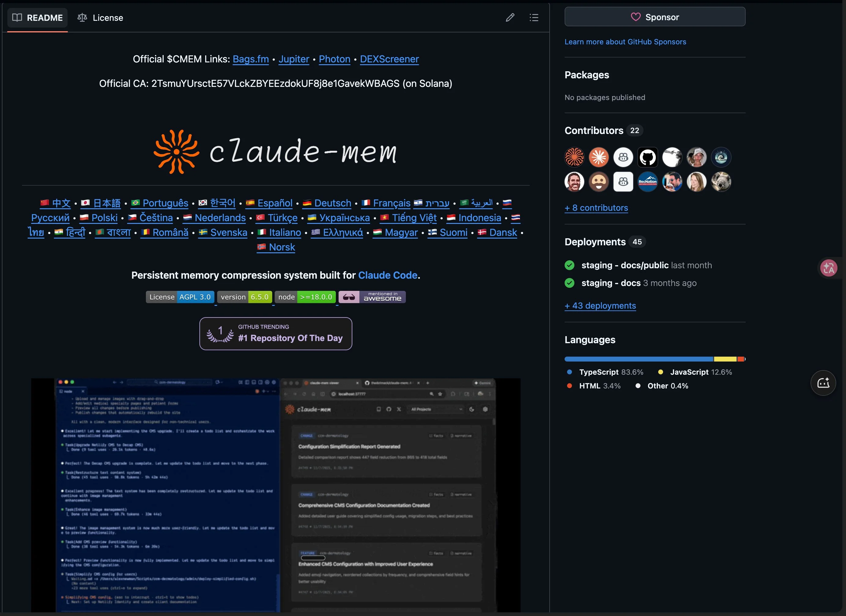Open the Octocat contributor avatar
This screenshot has width=846, height=616.
647,157
